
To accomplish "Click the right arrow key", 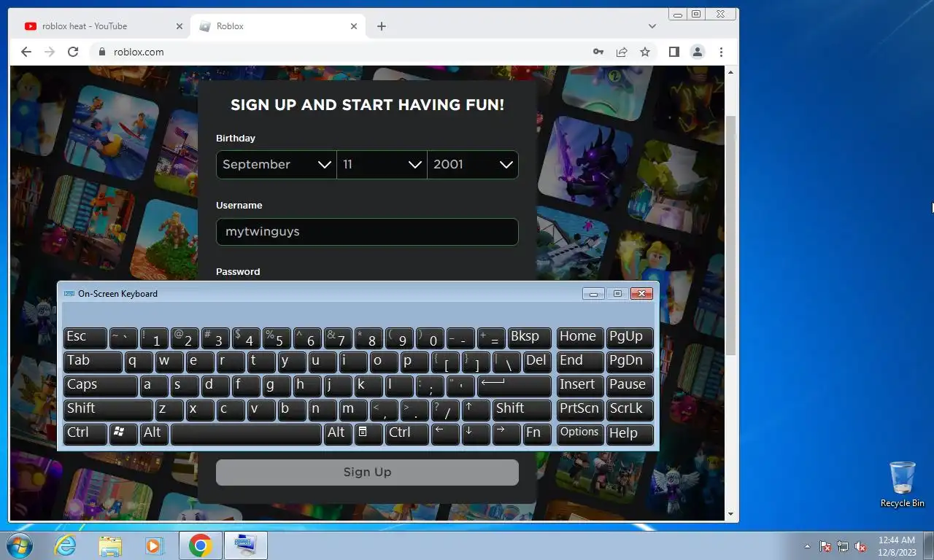I will tap(506, 434).
